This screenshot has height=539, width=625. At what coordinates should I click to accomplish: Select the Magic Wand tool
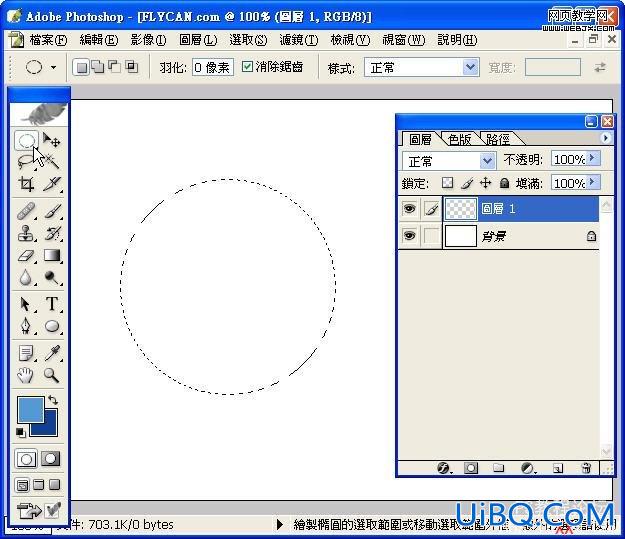point(52,162)
